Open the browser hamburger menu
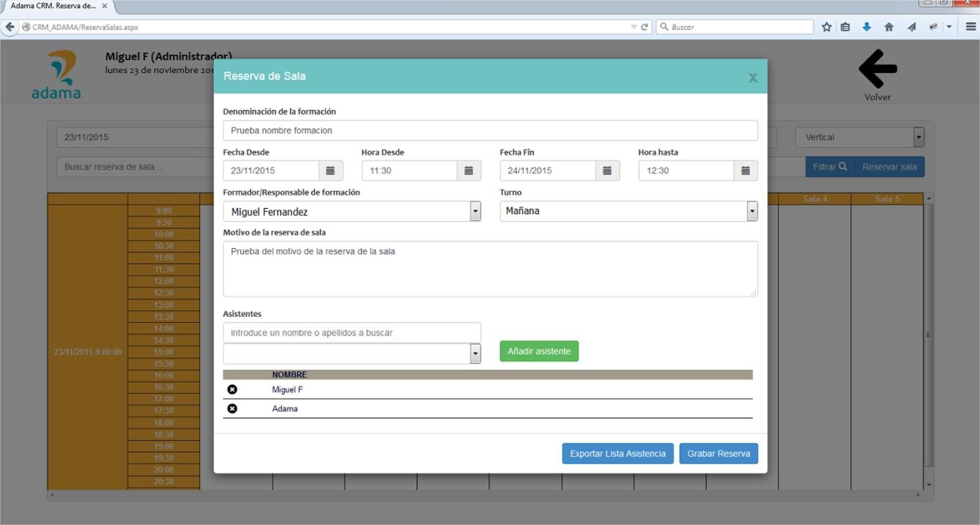Screen dimensions: 980x525 click(971, 27)
